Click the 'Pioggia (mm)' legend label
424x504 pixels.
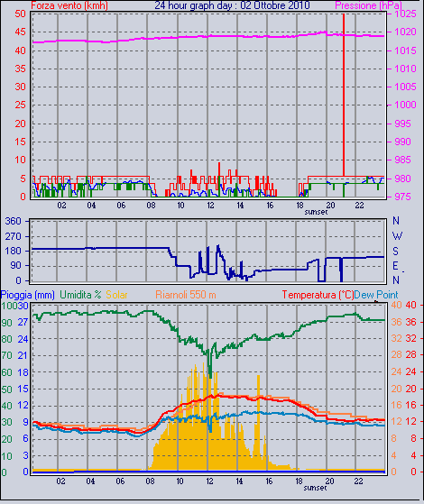27,295
